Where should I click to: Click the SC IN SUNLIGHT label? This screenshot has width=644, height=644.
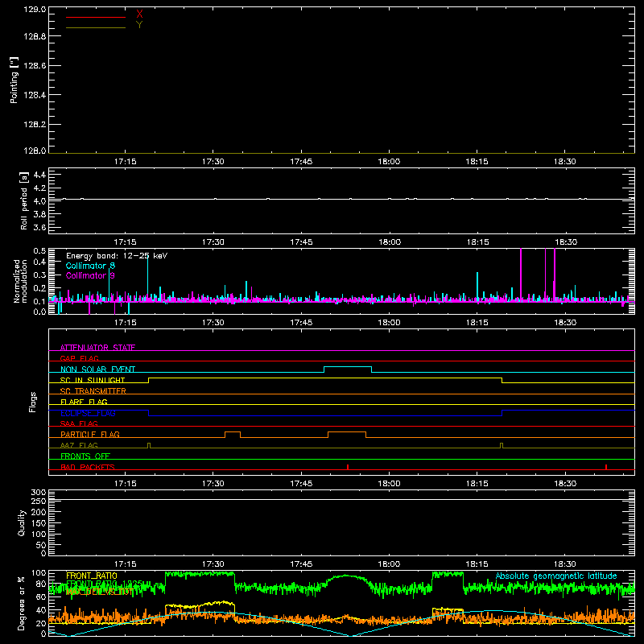click(93, 380)
